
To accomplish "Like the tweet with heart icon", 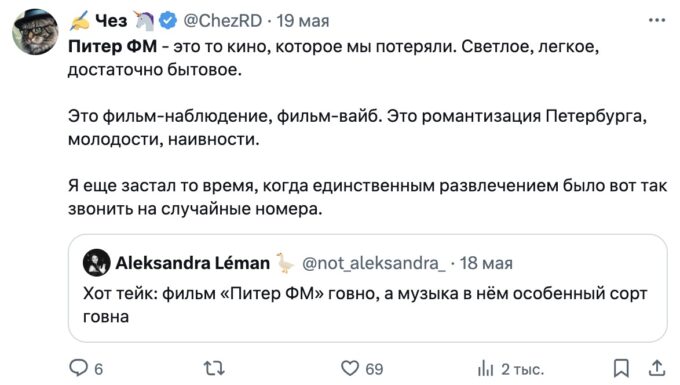I will point(350,368).
